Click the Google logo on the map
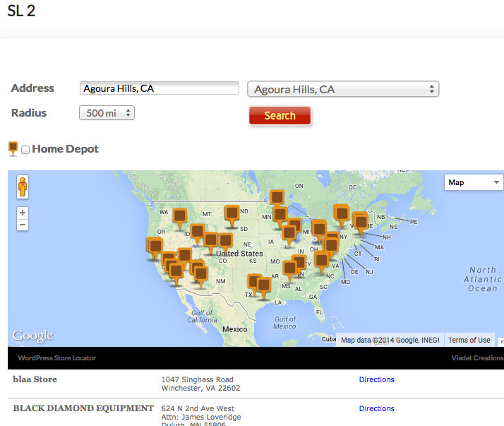Screen dimensions: 504x426 tap(32, 336)
